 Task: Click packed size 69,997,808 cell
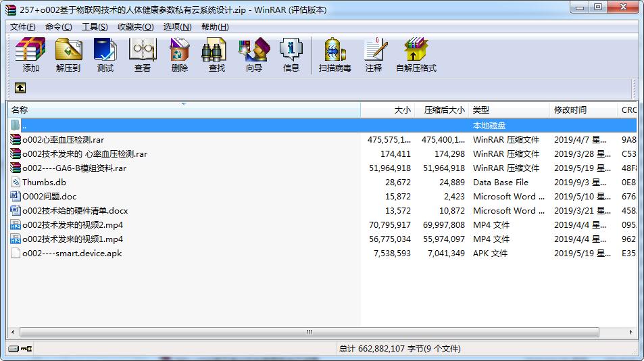(444, 224)
